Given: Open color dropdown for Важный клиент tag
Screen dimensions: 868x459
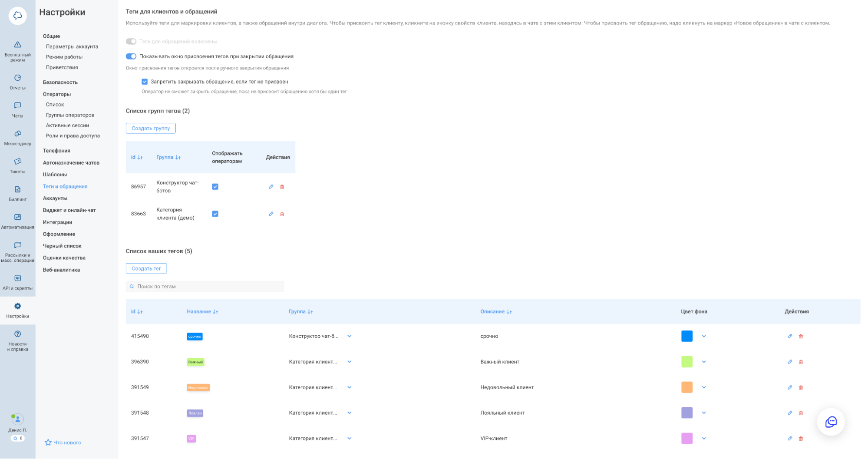Looking at the screenshot, I should (704, 362).
